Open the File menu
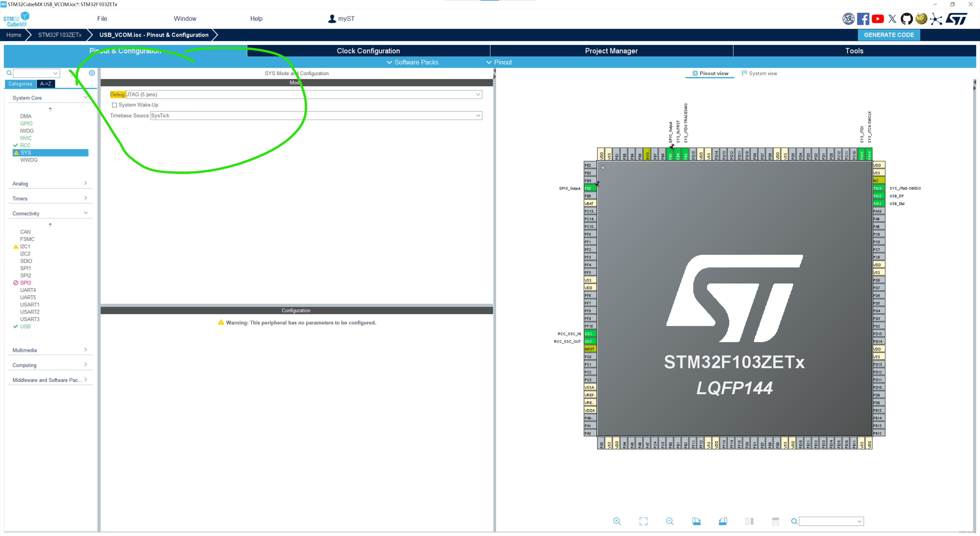The image size is (980, 536). point(102,19)
